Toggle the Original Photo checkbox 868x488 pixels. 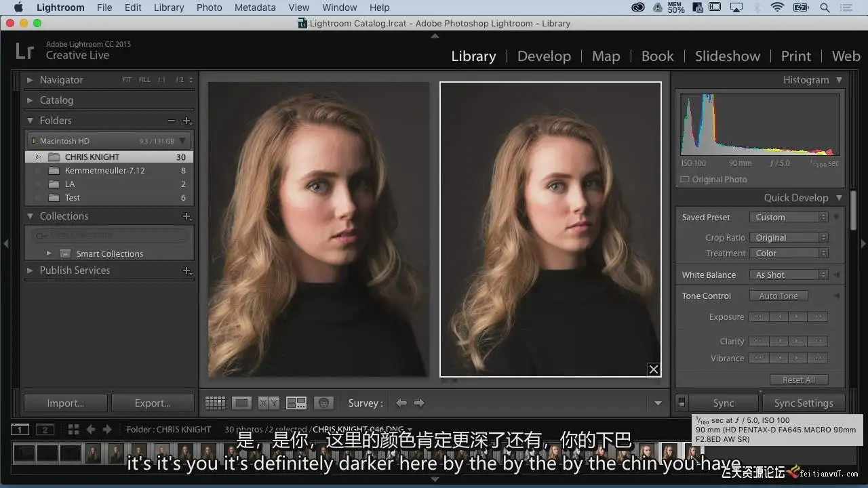pos(685,180)
